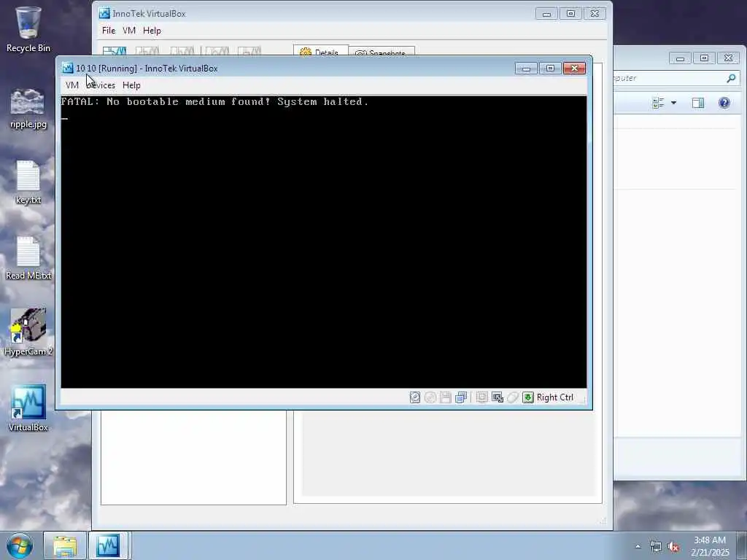Image resolution: width=747 pixels, height=560 pixels.
Task: Click the VirtualBox taskbar button
Action: coord(108,546)
